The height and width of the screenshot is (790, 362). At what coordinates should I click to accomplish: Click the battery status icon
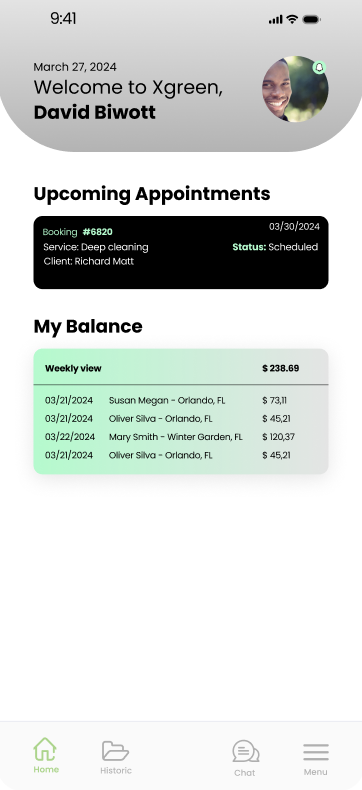click(311, 19)
